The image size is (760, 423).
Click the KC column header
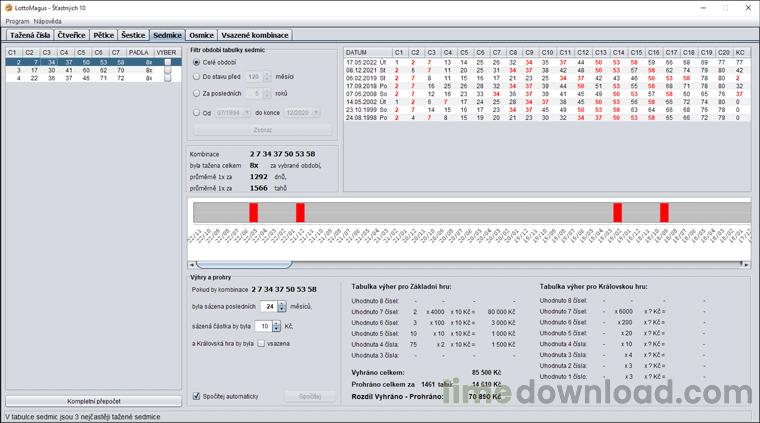coord(740,52)
